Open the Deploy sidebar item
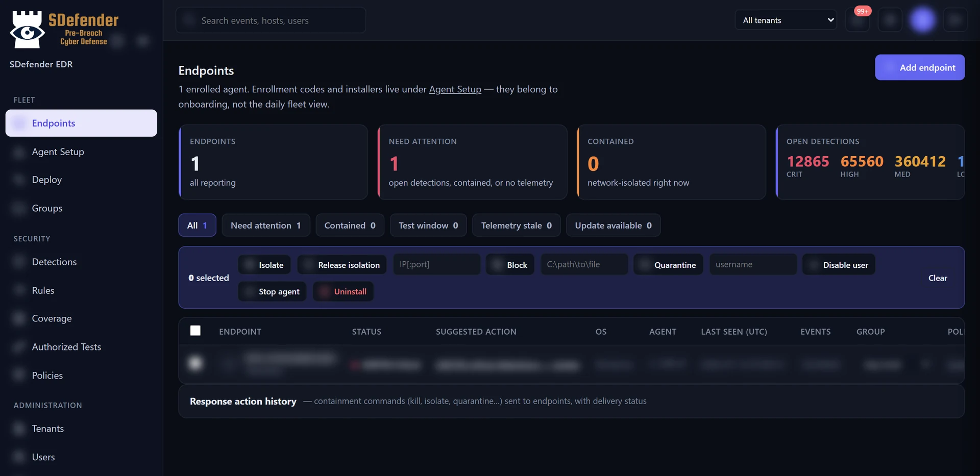The height and width of the screenshot is (476, 980). coord(81,180)
